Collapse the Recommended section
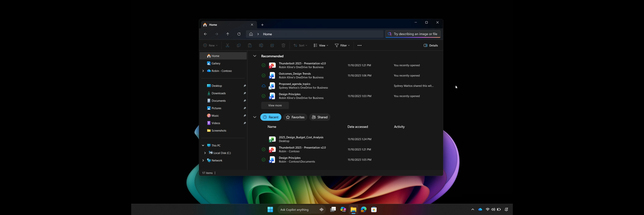Image resolution: width=644 pixels, height=215 pixels. (255, 56)
